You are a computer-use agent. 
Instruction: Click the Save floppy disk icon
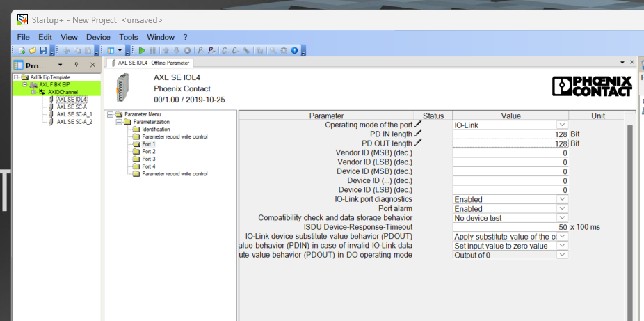(43, 51)
